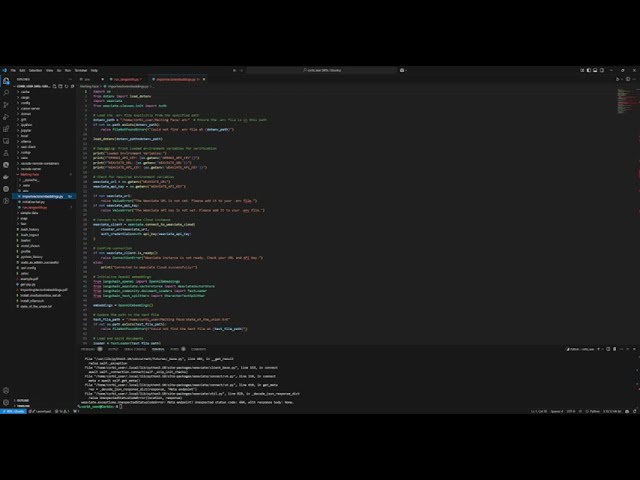Switch to the .env editor tab
Viewport: 640px width, 480px height.
click(91, 79)
